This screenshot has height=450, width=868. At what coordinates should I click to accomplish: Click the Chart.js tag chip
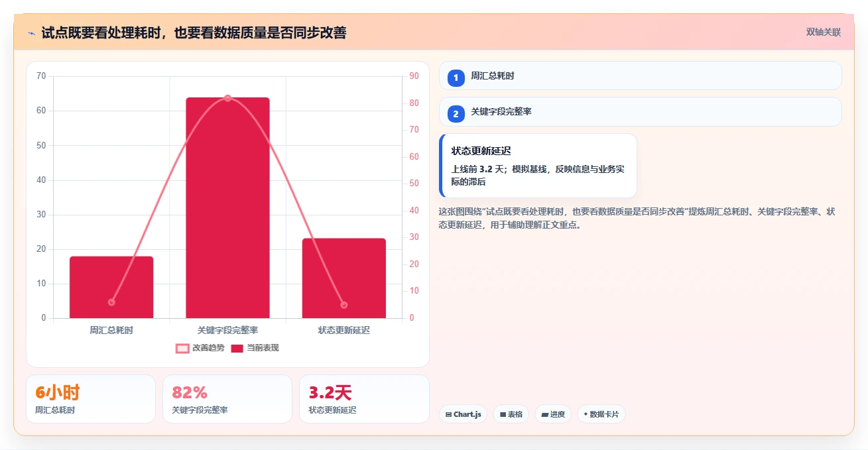point(463,414)
